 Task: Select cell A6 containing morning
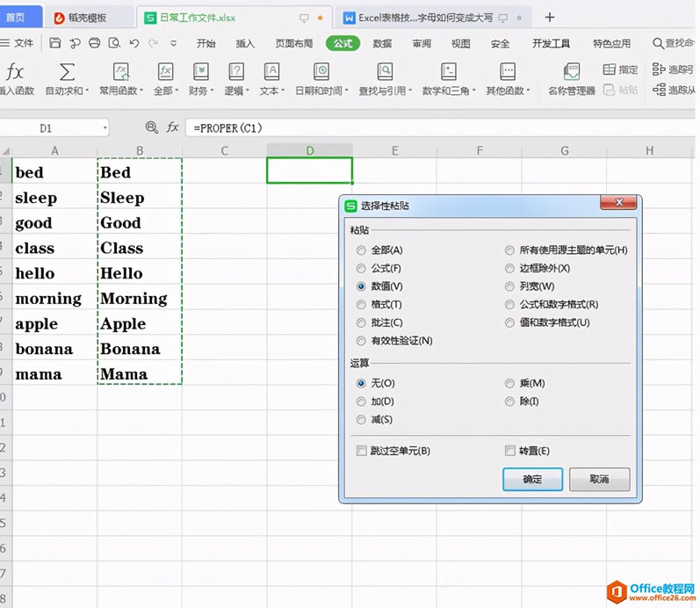(x=55, y=299)
